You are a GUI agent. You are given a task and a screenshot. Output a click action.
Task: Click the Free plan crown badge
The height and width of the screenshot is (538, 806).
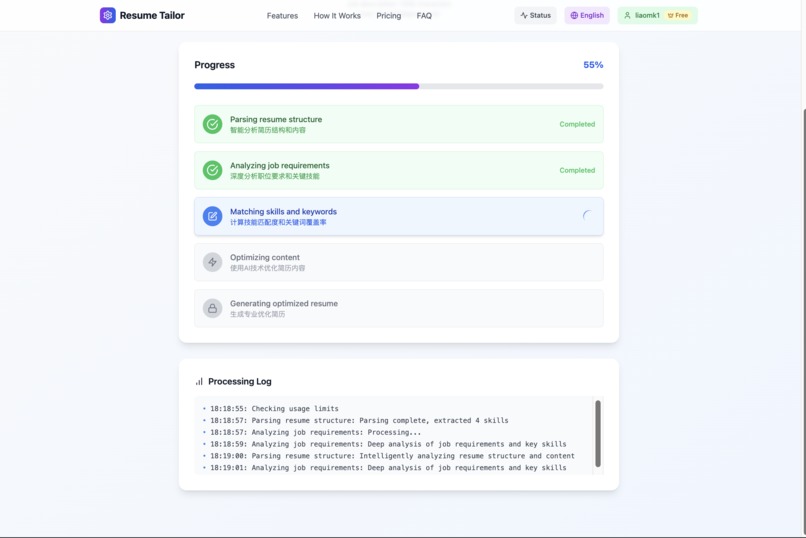(677, 15)
